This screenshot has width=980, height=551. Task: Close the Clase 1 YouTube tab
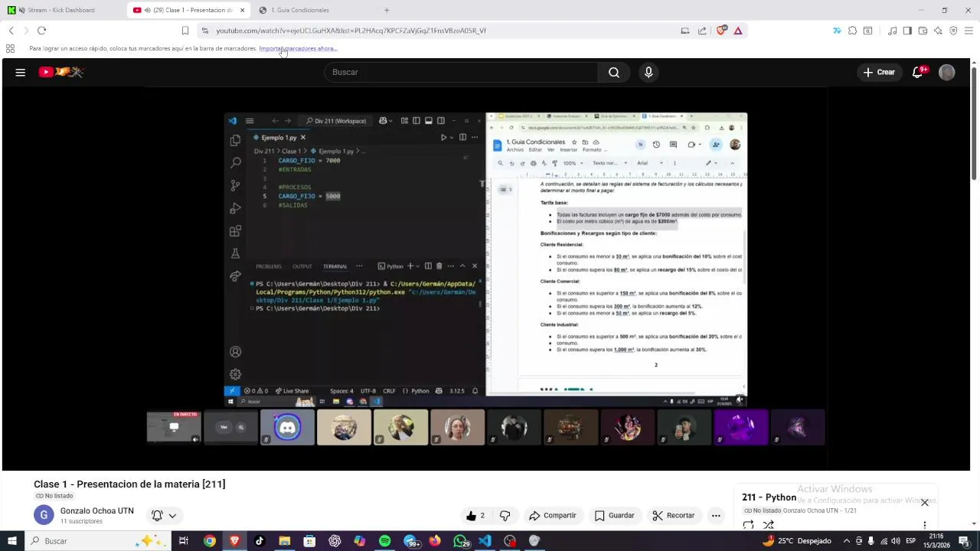coord(242,10)
